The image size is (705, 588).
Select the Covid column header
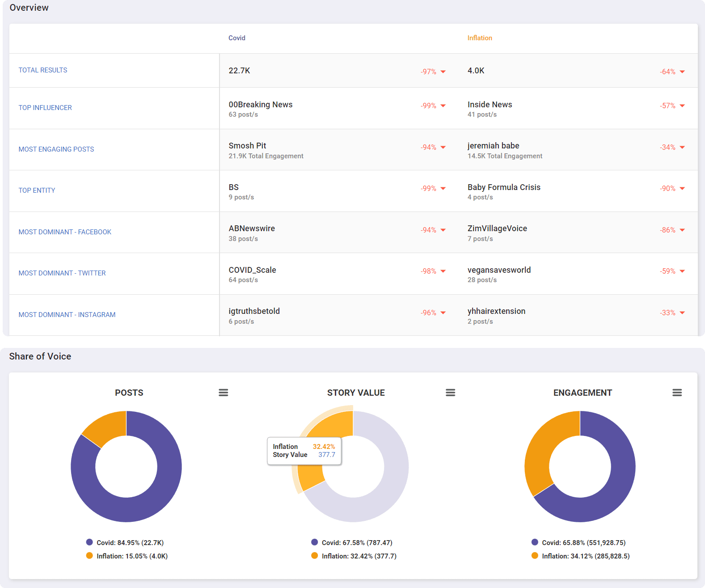pos(236,38)
